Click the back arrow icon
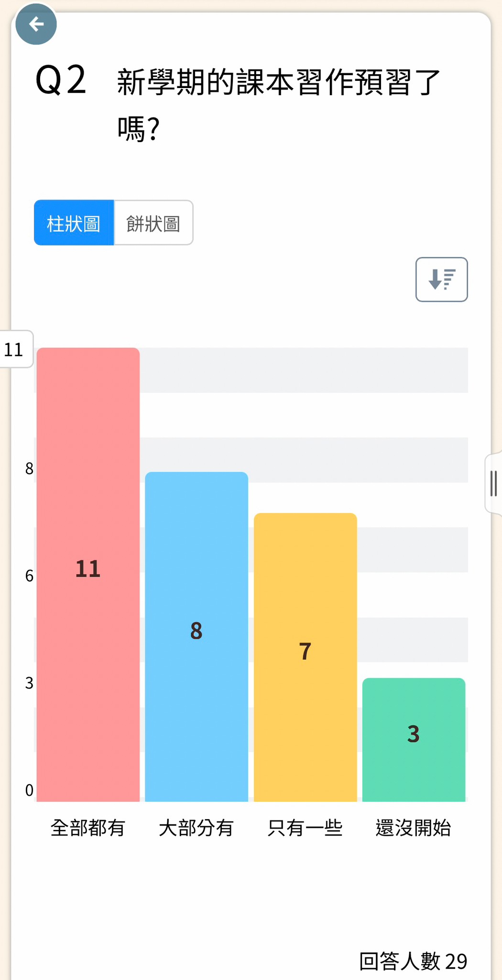502x980 pixels. [x=36, y=24]
